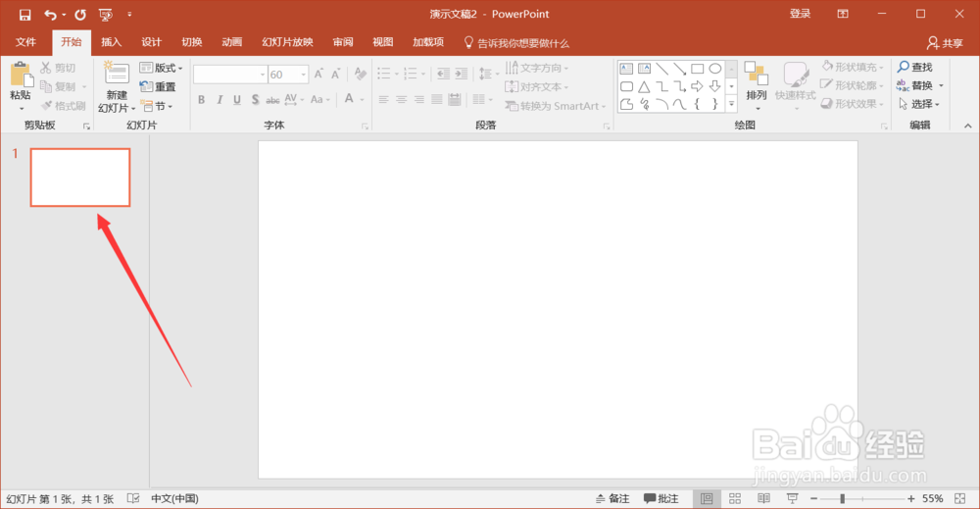Screen dimensions: 980x509
Task: Click the zoom slider handle
Action: click(x=843, y=498)
